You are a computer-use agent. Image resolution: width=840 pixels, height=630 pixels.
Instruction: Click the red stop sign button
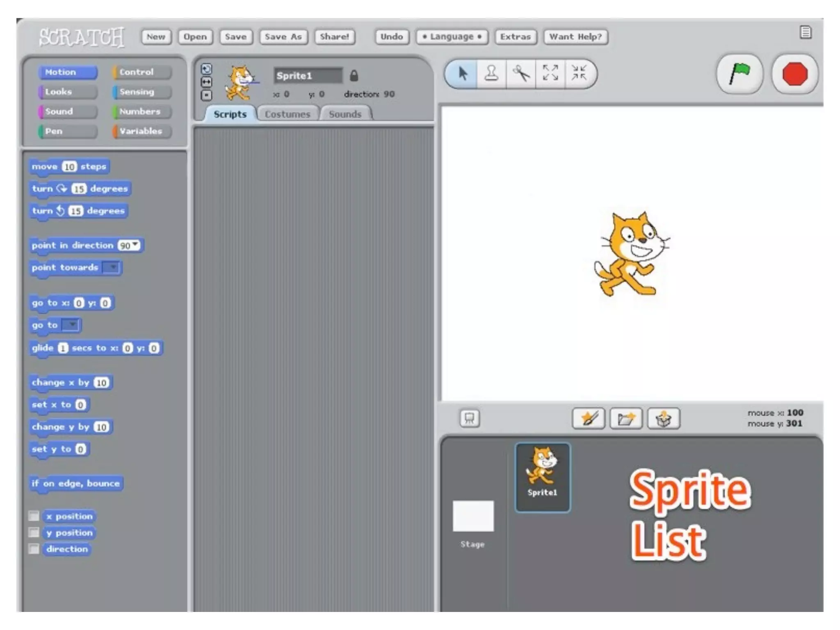[x=795, y=74]
